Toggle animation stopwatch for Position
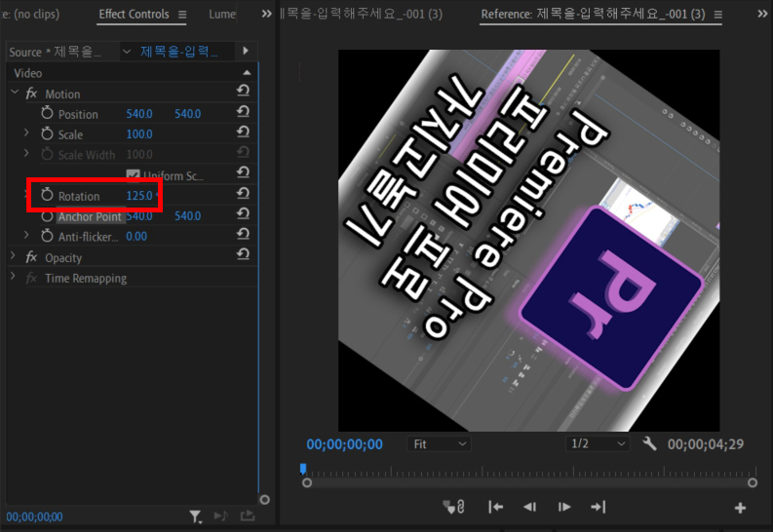773x532 pixels. click(x=47, y=113)
